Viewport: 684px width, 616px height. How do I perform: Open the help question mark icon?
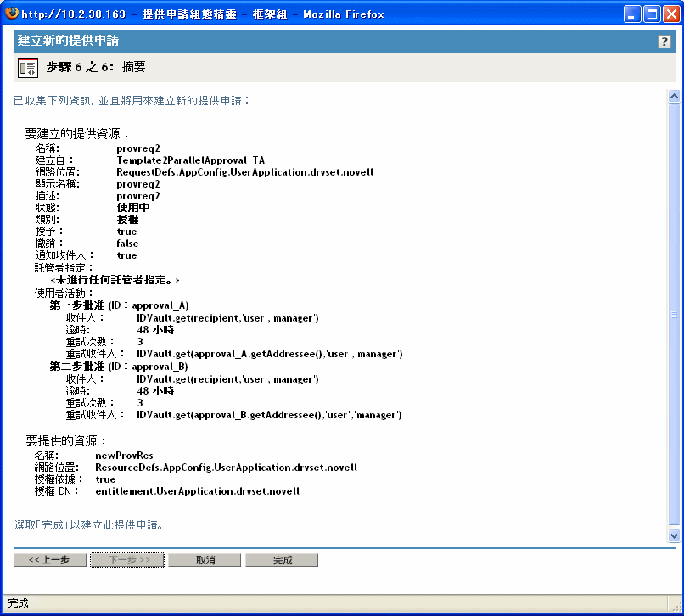point(664,42)
